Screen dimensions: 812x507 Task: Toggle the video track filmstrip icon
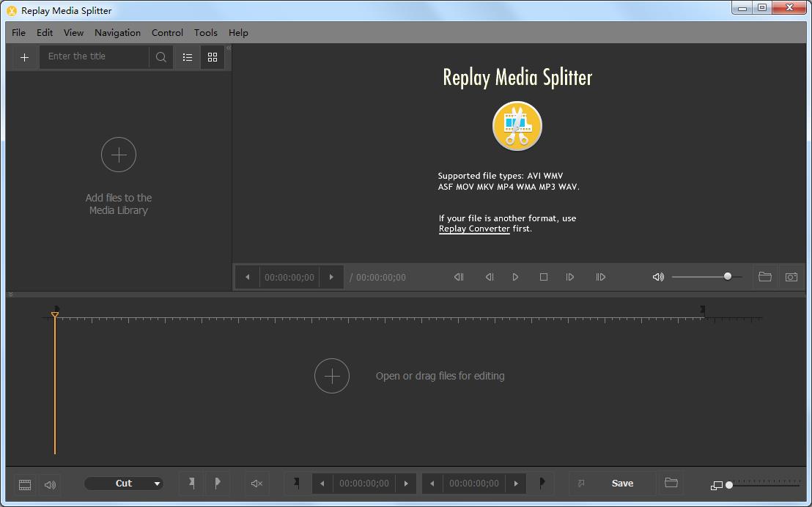(25, 484)
